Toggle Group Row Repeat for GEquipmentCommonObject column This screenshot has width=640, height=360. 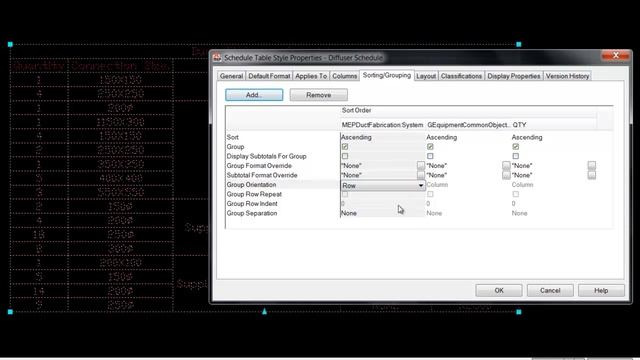(430, 194)
